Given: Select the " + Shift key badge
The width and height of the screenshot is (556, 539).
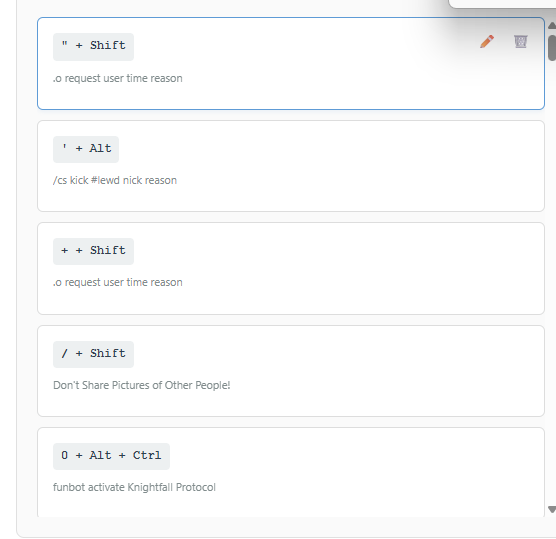Looking at the screenshot, I should click(93, 46).
